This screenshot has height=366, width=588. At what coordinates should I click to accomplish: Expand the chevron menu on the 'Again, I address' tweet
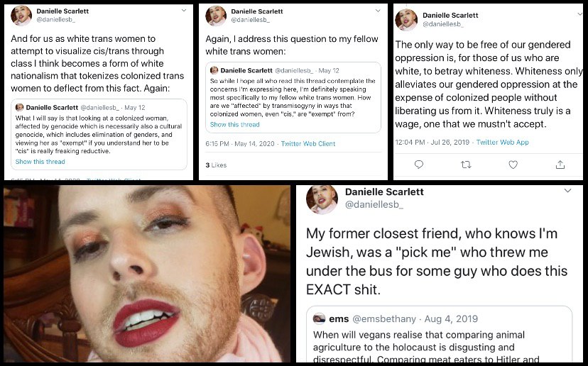(x=378, y=11)
